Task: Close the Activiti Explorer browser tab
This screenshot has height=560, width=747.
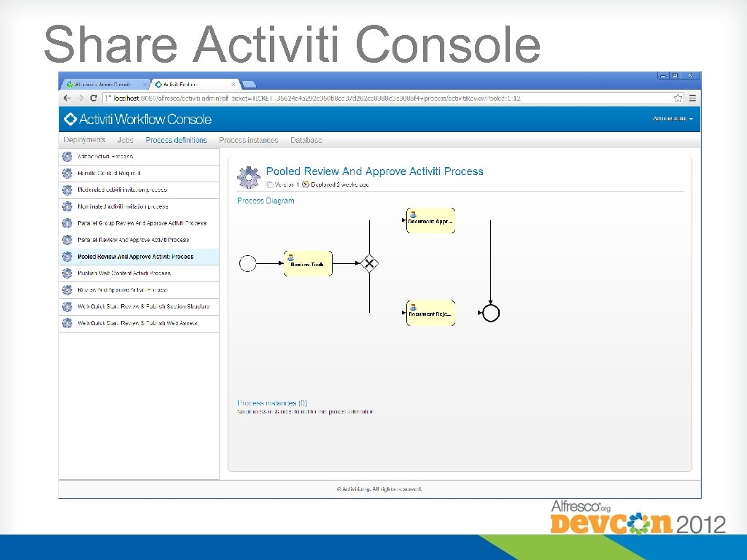Action: point(233,85)
